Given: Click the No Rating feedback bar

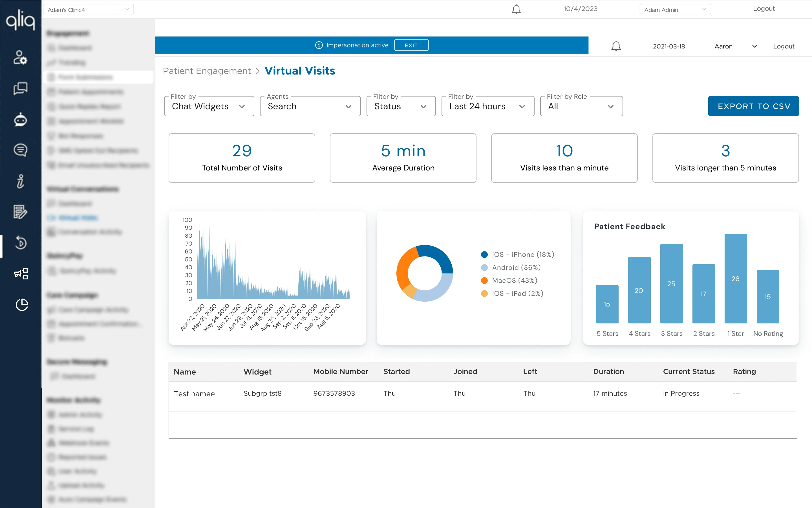Looking at the screenshot, I should coord(768,296).
